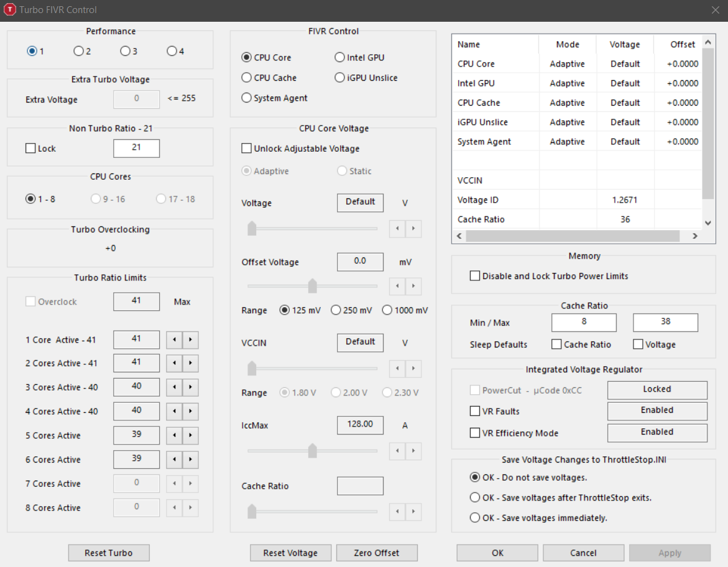Click Reset Voltage button
The image size is (728, 567).
(x=291, y=553)
